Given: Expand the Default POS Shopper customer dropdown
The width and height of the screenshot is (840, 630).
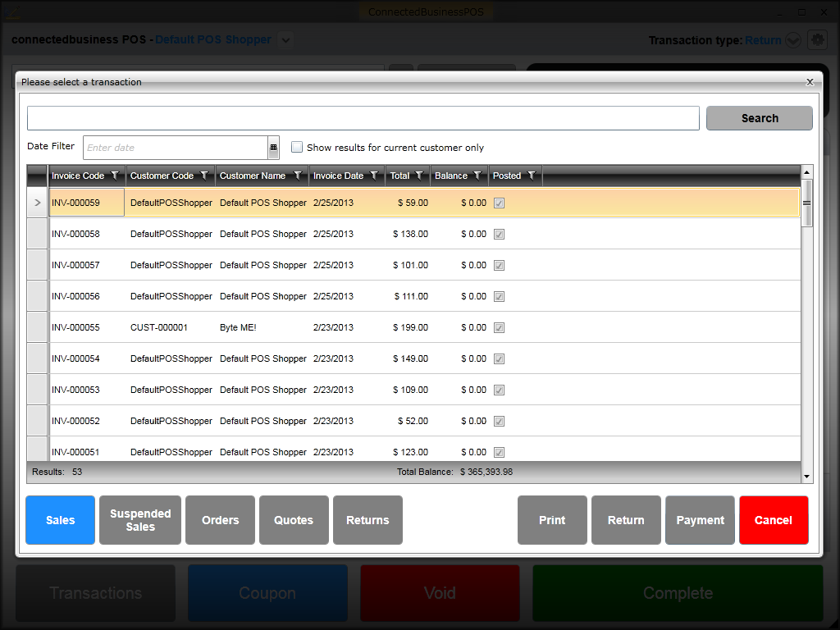Looking at the screenshot, I should (285, 39).
